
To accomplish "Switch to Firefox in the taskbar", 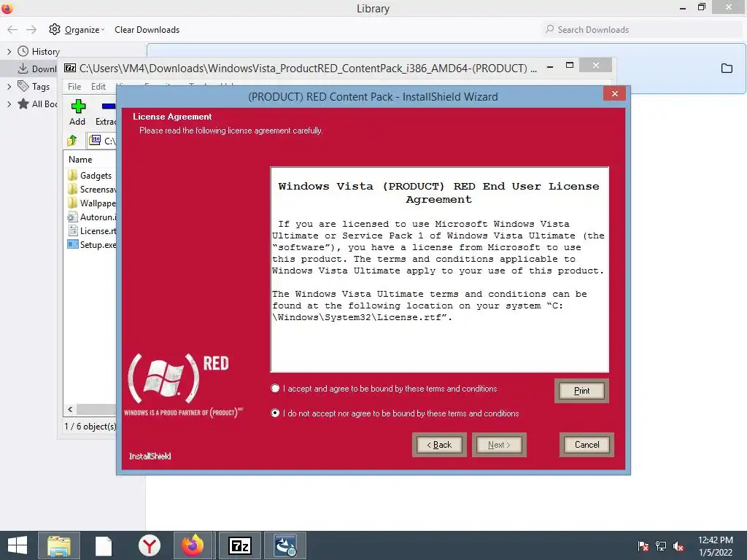I will point(193,545).
